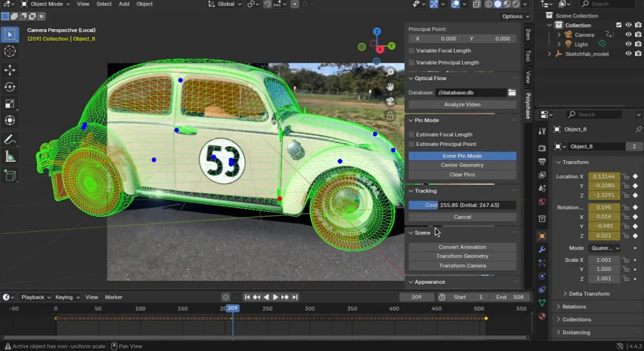This screenshot has width=644, height=351.
Task: Switch to the Polychase sidebar tab
Action: (x=528, y=106)
